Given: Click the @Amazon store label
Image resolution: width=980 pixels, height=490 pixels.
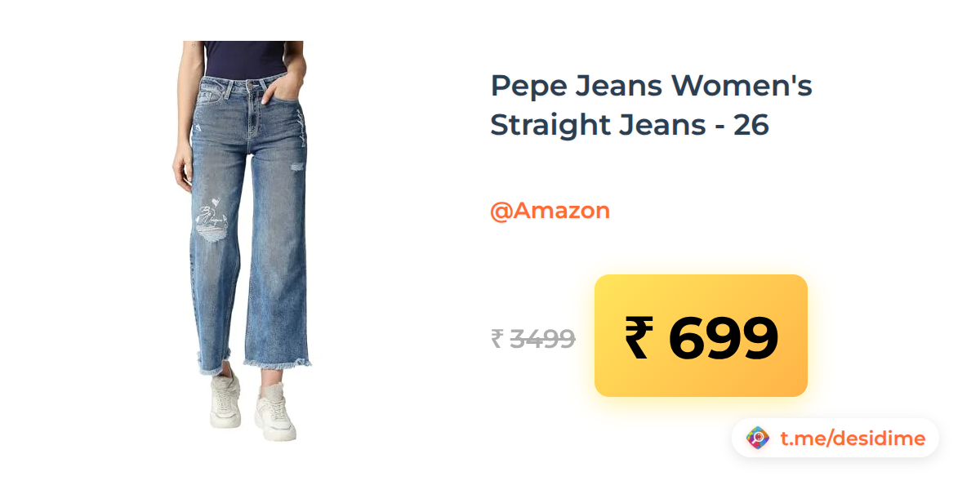Looking at the screenshot, I should pos(550,211).
